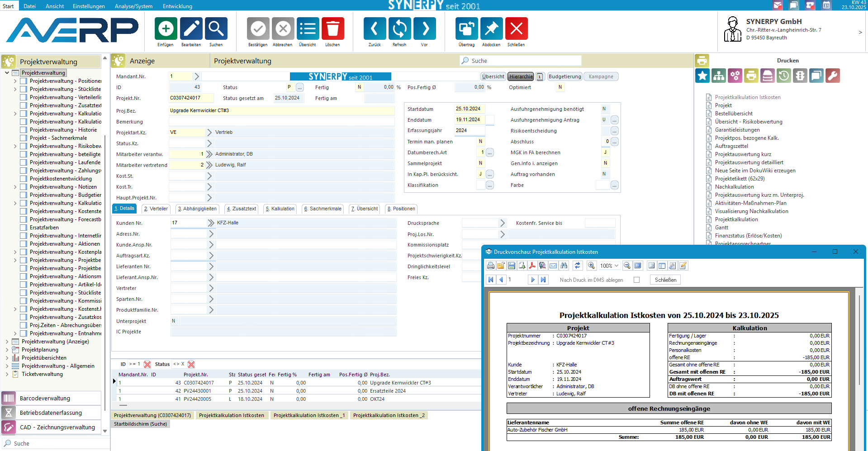
Task: Click the Einfügen (add) toolbar icon
Action: (x=166, y=29)
